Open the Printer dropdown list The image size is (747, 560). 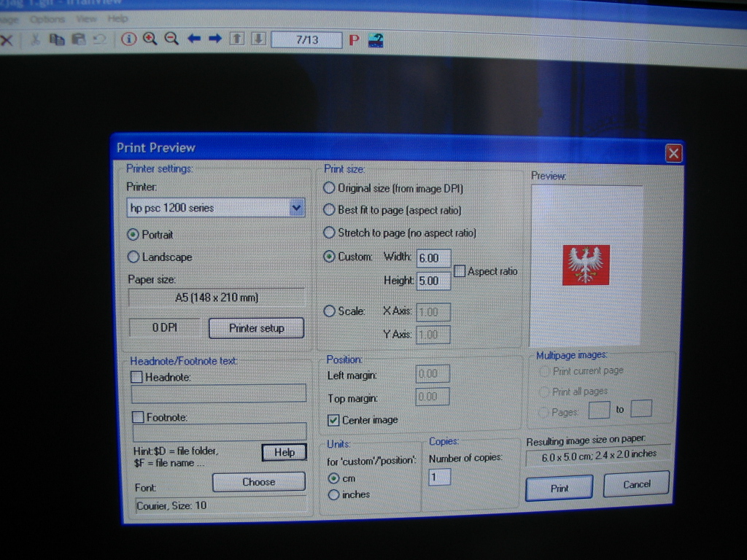click(x=296, y=208)
